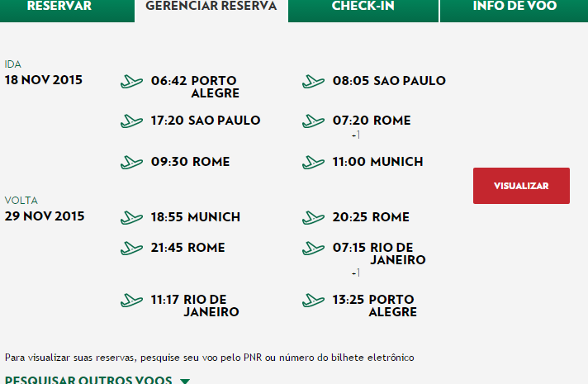588x384 pixels.
Task: Click plane icon beside 18:55 Munich
Action: [x=131, y=217]
